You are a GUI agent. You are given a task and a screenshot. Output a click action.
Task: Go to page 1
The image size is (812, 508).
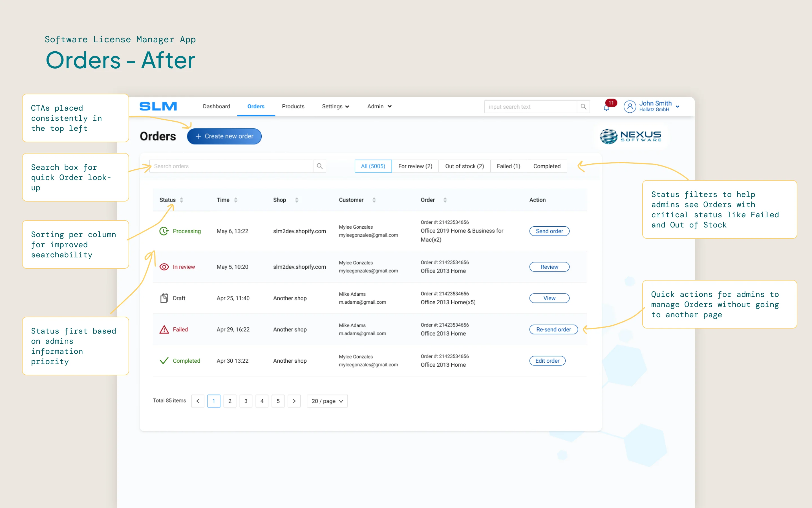[x=214, y=401]
